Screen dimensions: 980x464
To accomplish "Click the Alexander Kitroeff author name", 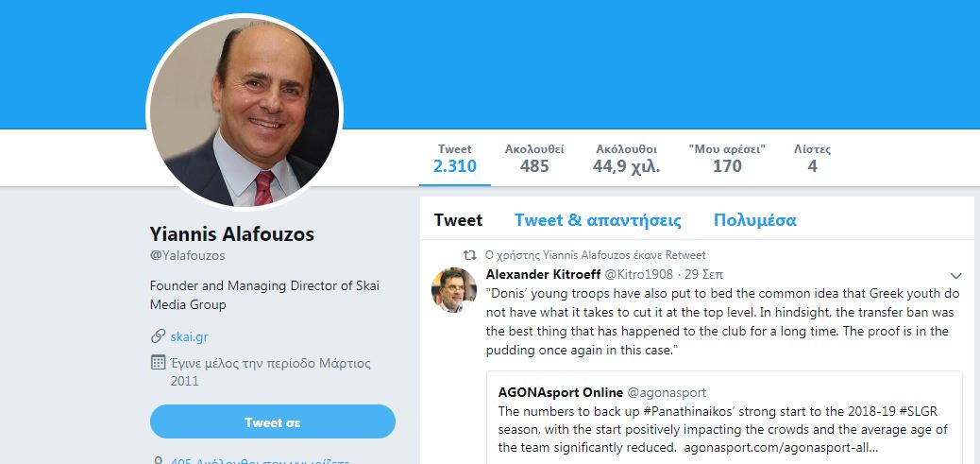I will pyautogui.click(x=542, y=274).
